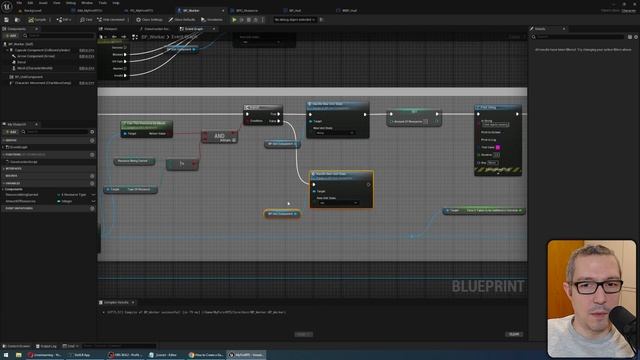Collapse Print String node advanced arrow
Screen dimensions: 640x360
[498, 174]
